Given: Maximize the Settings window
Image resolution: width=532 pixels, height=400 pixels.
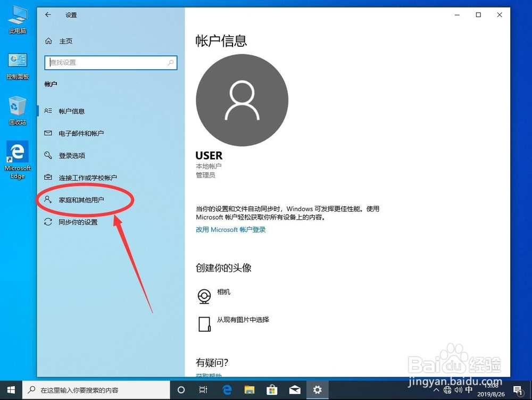Looking at the screenshot, I should coord(478,15).
